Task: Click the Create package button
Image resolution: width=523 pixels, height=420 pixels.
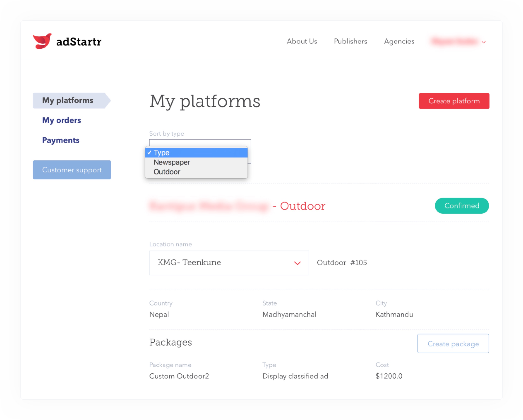Action: [453, 343]
